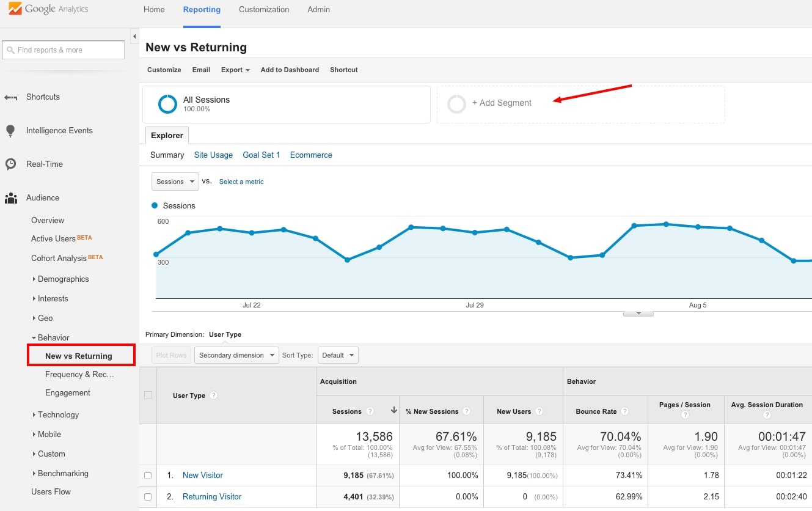Collapse the Behavior section in sidebar
This screenshot has height=511, width=812.
click(51, 338)
